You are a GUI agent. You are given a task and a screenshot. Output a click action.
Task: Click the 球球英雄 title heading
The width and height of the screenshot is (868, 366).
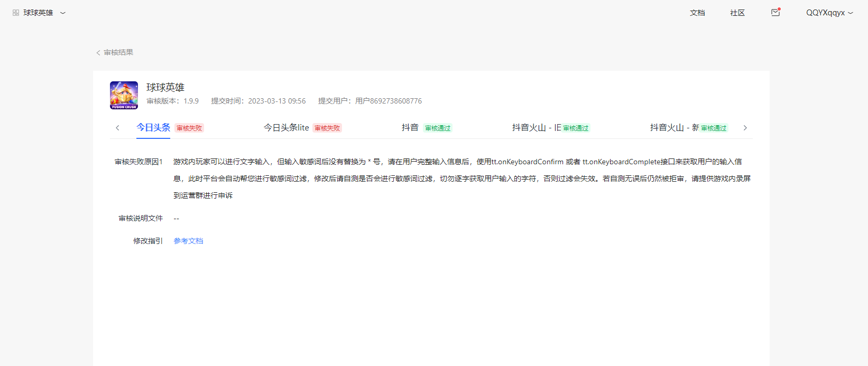(165, 87)
